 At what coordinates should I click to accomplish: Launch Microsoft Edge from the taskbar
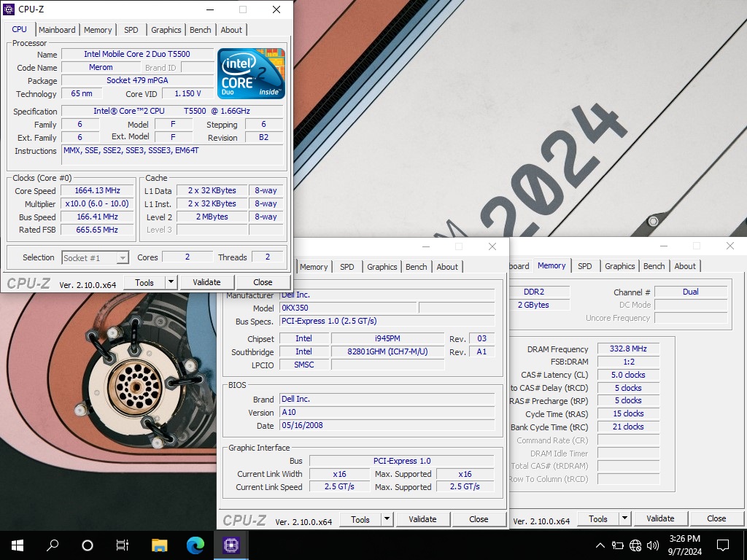pyautogui.click(x=196, y=545)
